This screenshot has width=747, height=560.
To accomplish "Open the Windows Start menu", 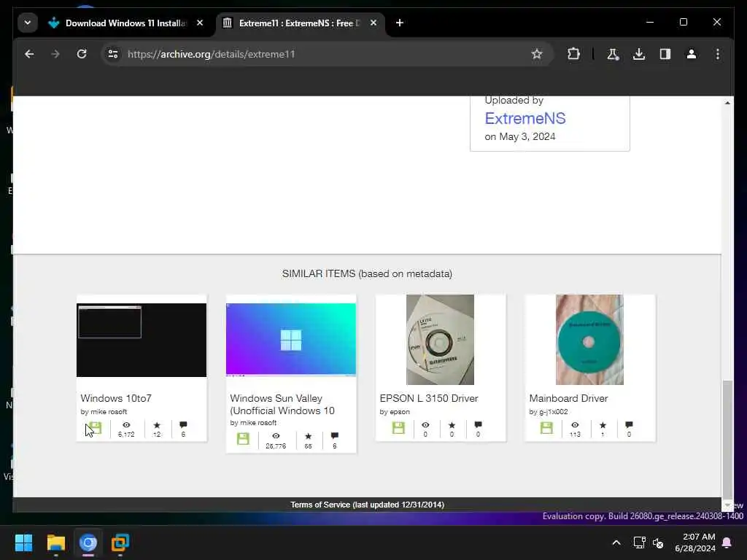I will 23,542.
